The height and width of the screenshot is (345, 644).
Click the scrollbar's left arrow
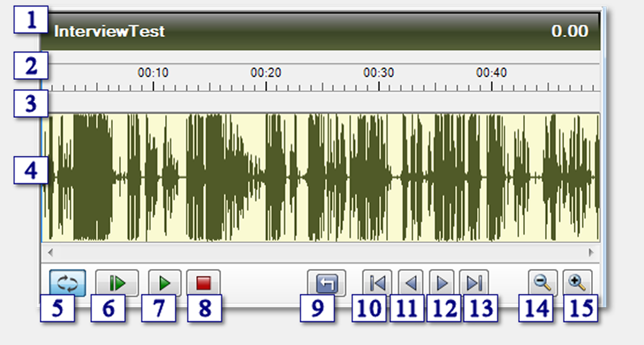[x=49, y=252]
